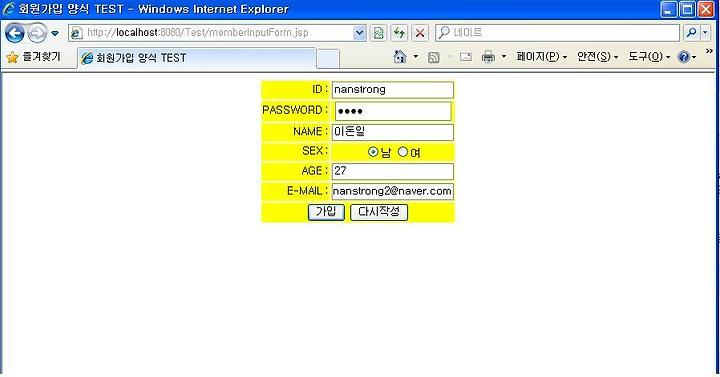Open a new blank tab
720x377 pixels.
[x=328, y=59]
